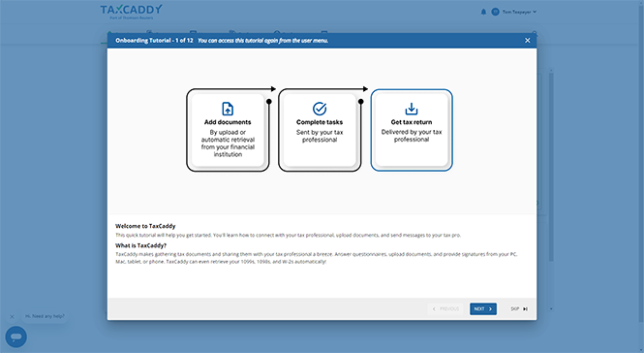Select the Complete tasks checkmark icon

[x=320, y=109]
